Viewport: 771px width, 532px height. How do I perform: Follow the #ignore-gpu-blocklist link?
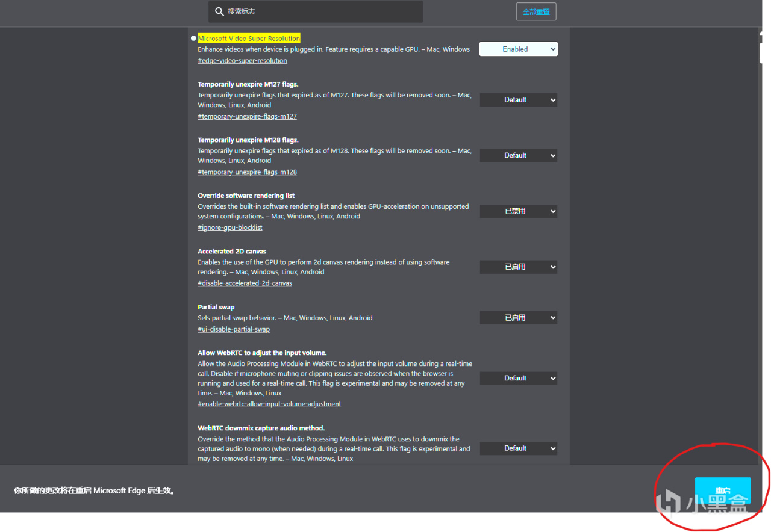(x=230, y=227)
